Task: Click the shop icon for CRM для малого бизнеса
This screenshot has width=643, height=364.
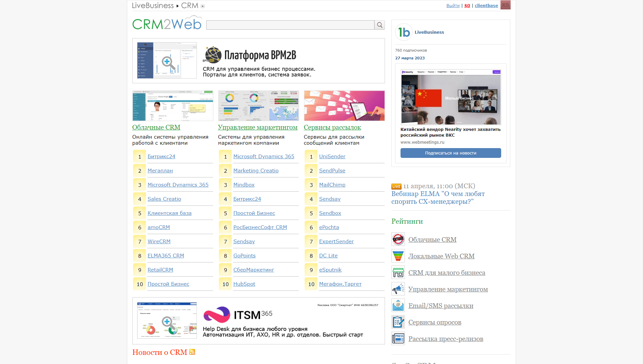Action: (x=398, y=273)
